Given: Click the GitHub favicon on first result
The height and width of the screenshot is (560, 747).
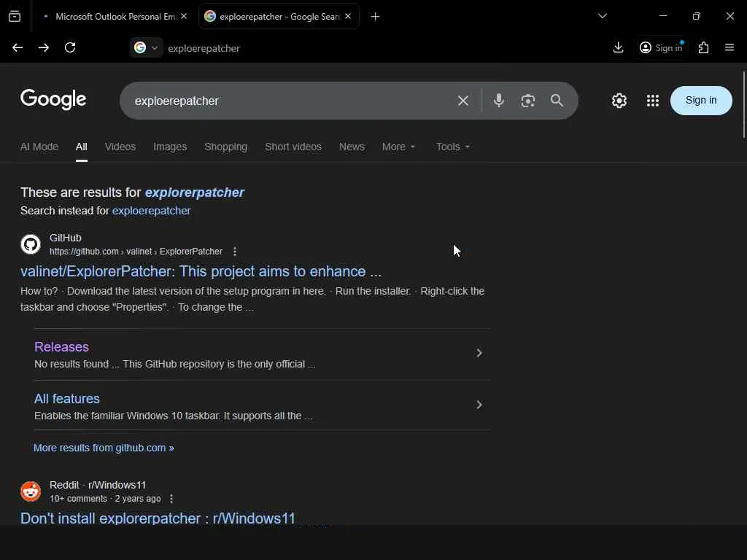Looking at the screenshot, I should 31,244.
